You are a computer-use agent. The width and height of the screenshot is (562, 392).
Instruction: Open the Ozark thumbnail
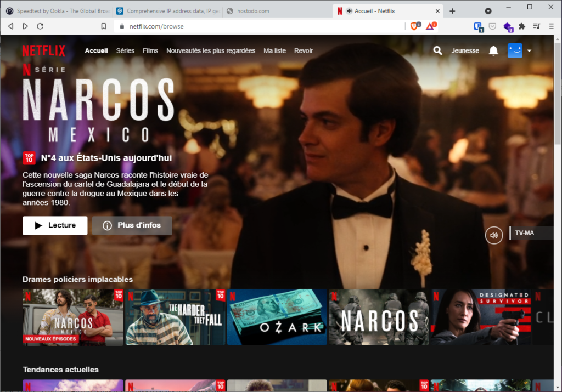click(x=277, y=317)
